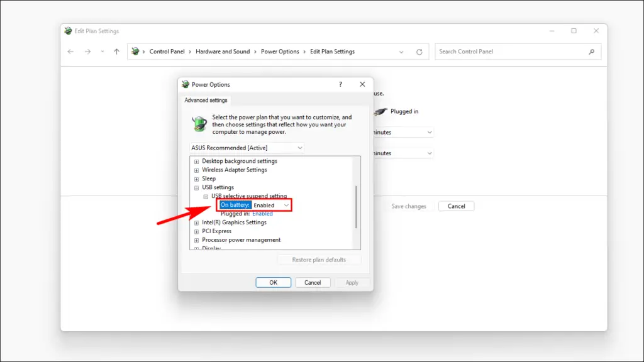This screenshot has height=362, width=644.
Task: Expand Intel(R) Graphics Settings
Action: click(196, 223)
